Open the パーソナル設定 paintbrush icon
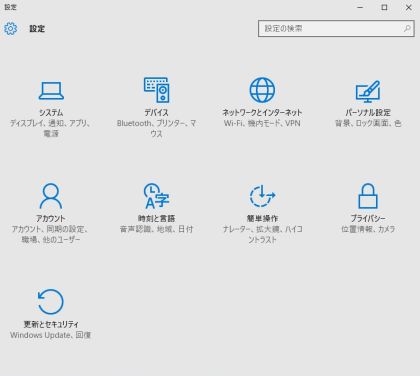420x376 pixels. [368, 91]
